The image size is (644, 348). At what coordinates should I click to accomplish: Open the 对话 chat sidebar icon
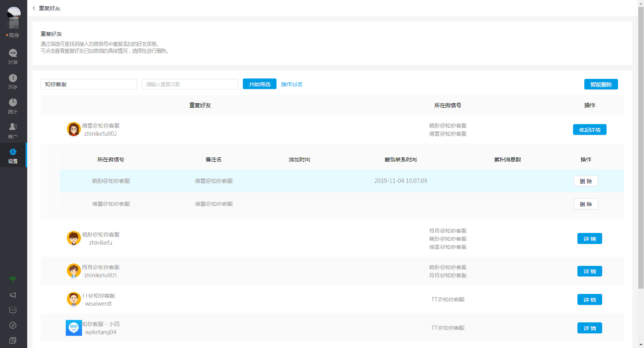coord(13,57)
